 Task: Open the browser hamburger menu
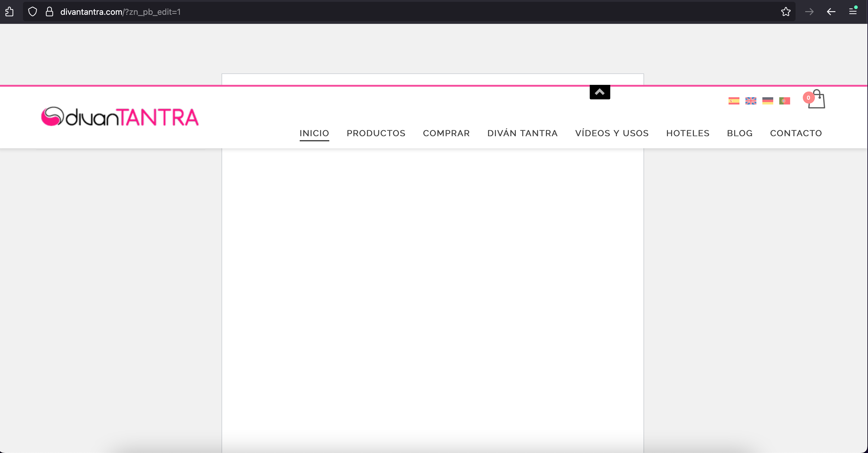[853, 11]
